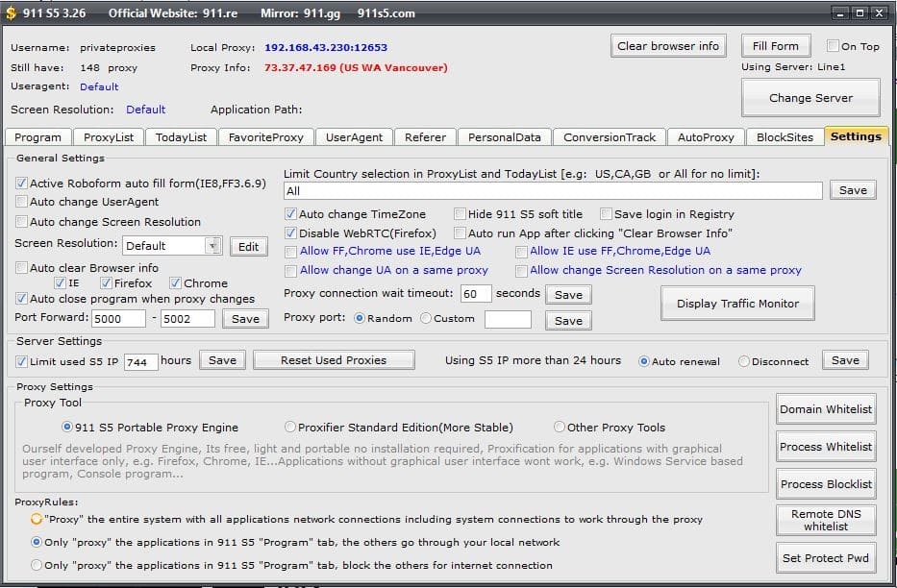
Task: Enable Auto change UserAgent
Action: [22, 202]
